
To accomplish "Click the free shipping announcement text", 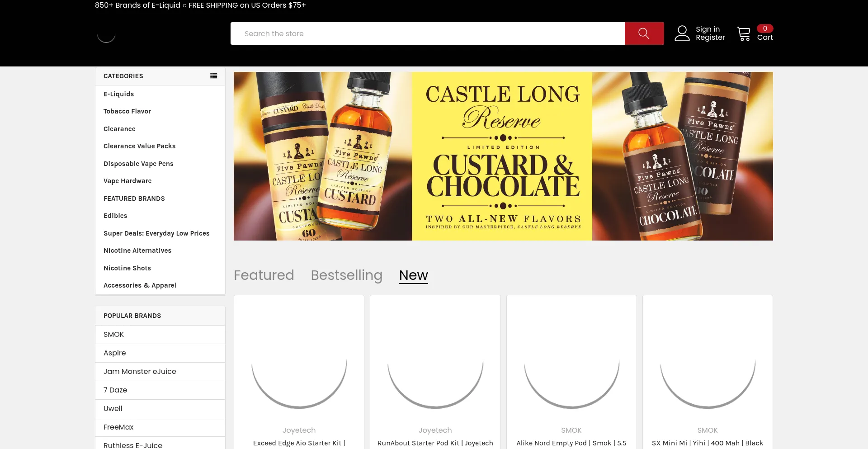I will (x=200, y=5).
